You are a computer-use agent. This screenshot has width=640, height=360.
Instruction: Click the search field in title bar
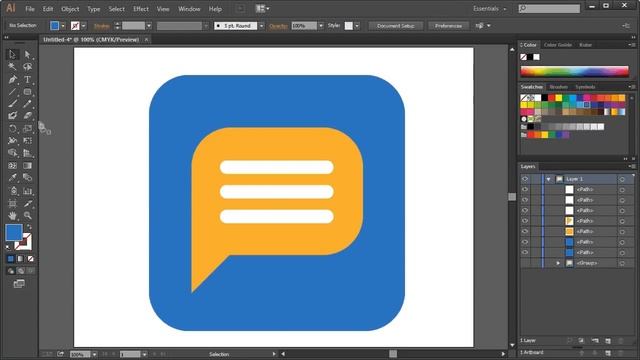click(549, 9)
